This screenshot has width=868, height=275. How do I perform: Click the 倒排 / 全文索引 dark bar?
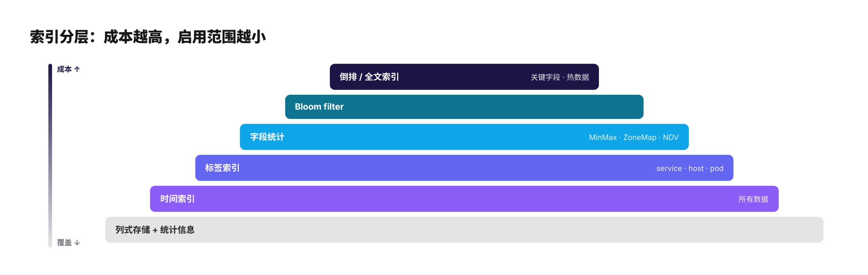pyautogui.click(x=464, y=77)
